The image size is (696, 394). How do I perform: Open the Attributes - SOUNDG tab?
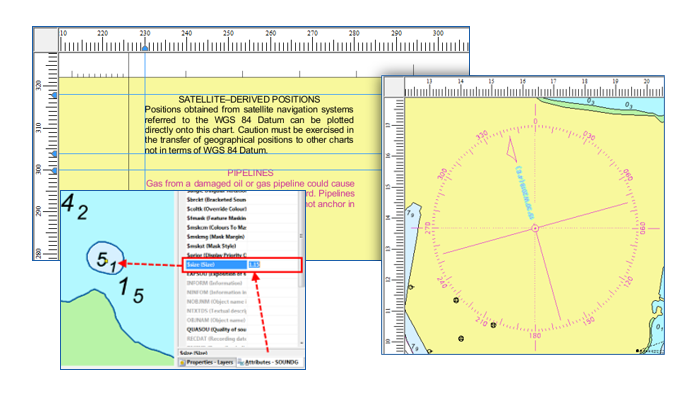coord(268,362)
